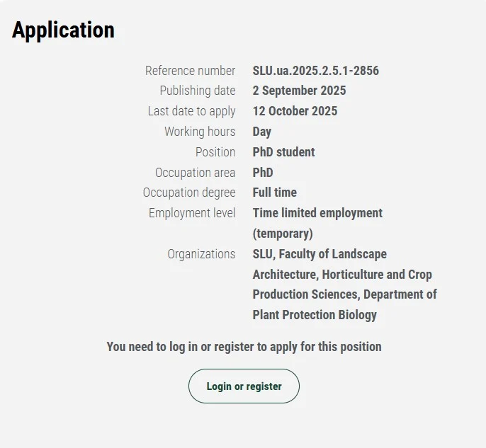Click the Application heading

click(x=63, y=30)
